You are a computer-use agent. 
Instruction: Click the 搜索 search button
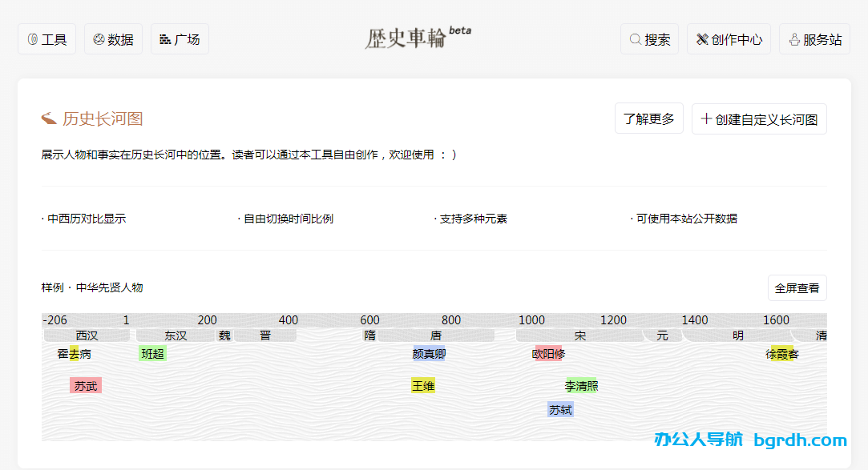pyautogui.click(x=649, y=39)
